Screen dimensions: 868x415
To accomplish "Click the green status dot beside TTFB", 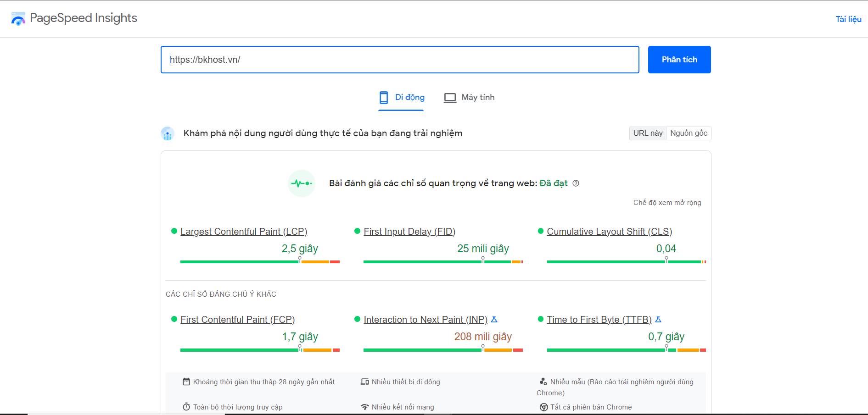I will click(x=541, y=319).
